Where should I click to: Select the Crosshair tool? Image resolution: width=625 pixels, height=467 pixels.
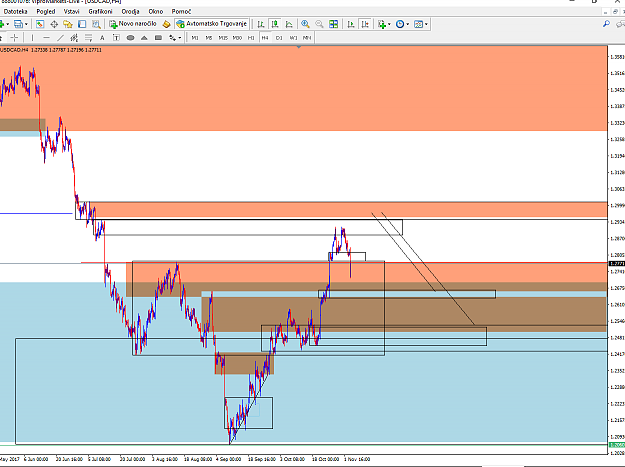14,38
